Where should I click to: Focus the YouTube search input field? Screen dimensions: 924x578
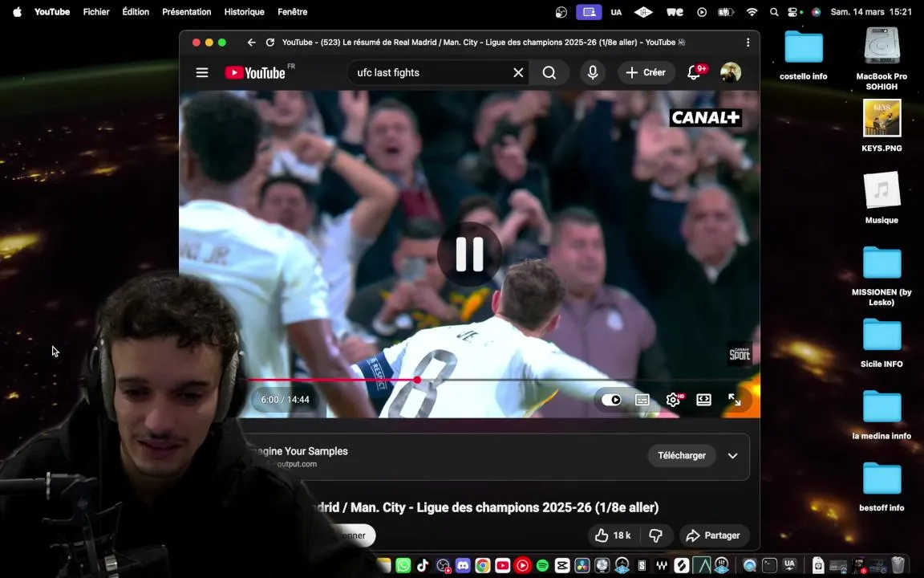click(432, 72)
